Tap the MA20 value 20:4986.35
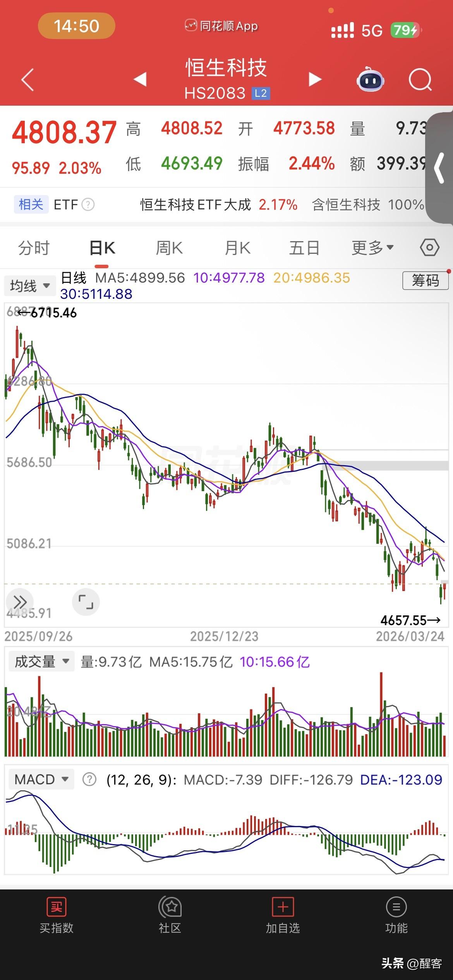Viewport: 453px width, 980px height. click(312, 278)
